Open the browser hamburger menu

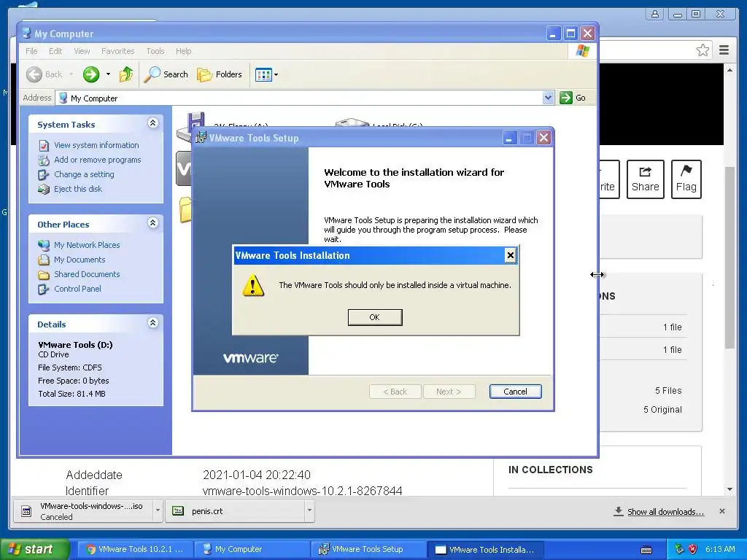724,50
